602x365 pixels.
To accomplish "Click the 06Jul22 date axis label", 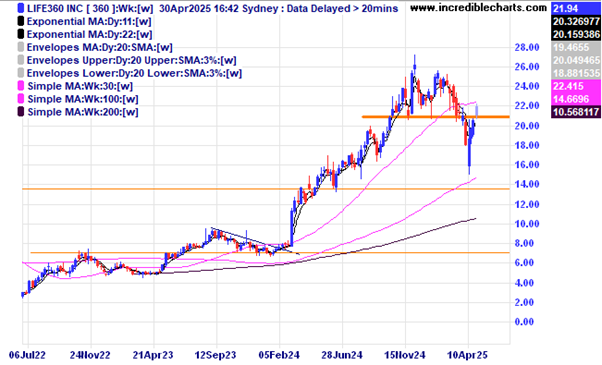I will click(x=27, y=355).
